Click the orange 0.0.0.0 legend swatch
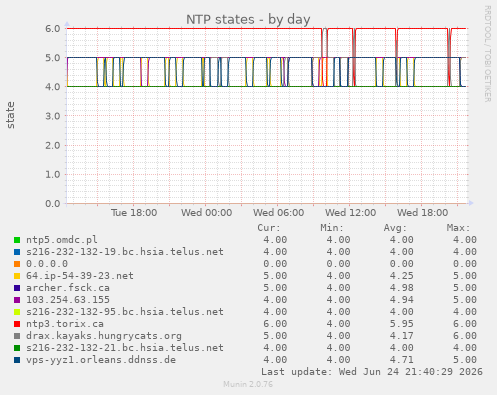The height and width of the screenshot is (395, 497). [17, 264]
